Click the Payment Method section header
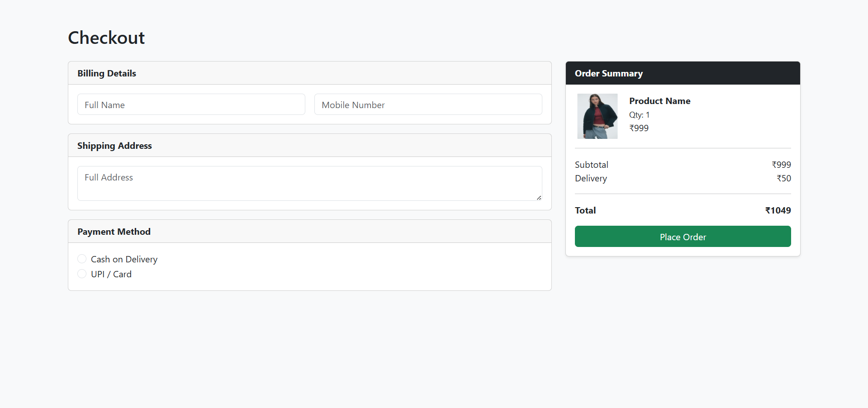The width and height of the screenshot is (868, 408). coord(114,232)
